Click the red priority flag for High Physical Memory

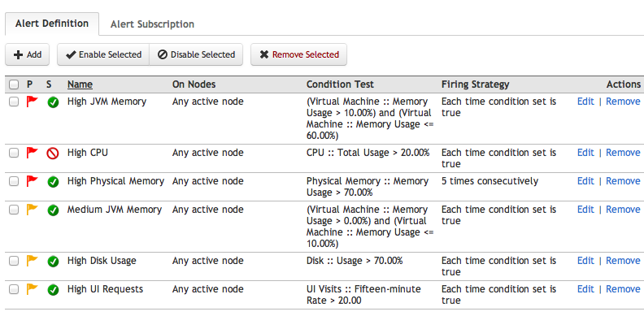(x=32, y=181)
